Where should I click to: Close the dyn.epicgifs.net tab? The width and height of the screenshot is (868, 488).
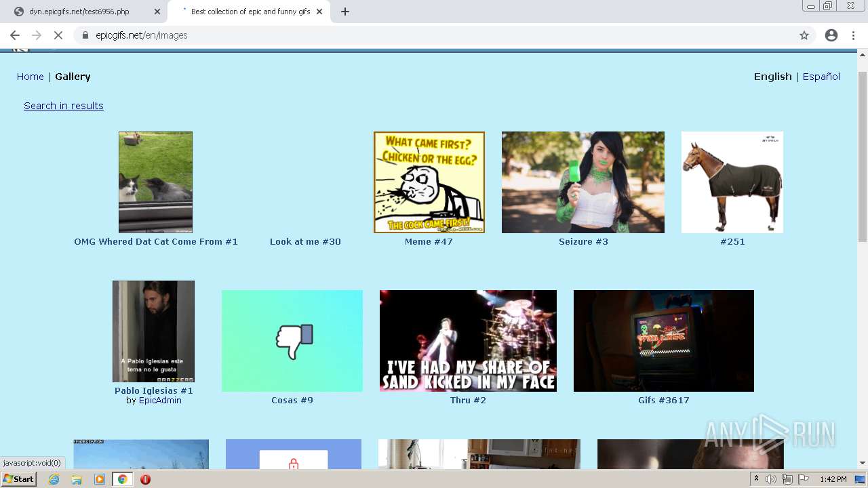click(x=157, y=12)
